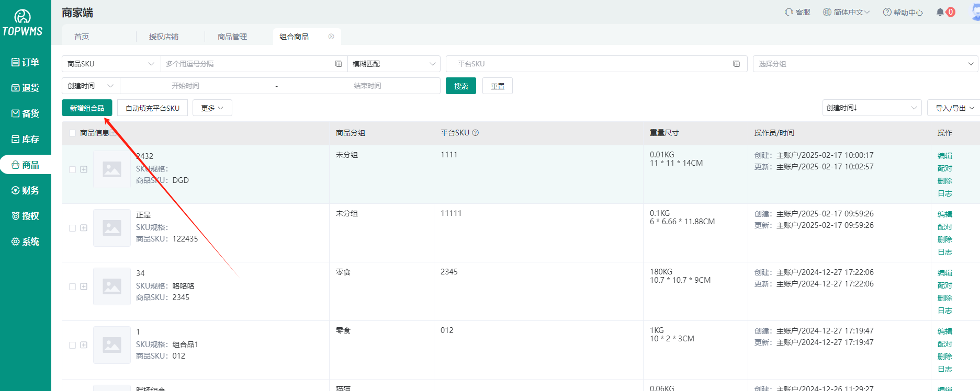
Task: Expand row 34 with plus icon
Action: pos(84,286)
